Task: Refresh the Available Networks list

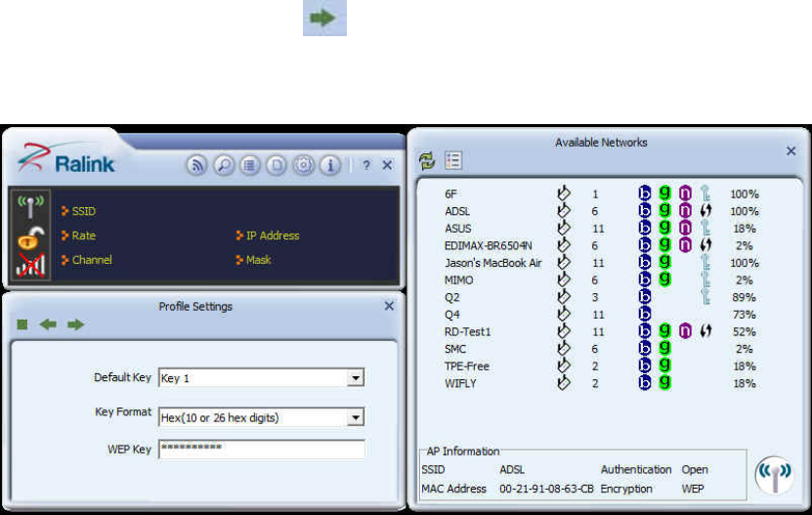Action: click(427, 160)
